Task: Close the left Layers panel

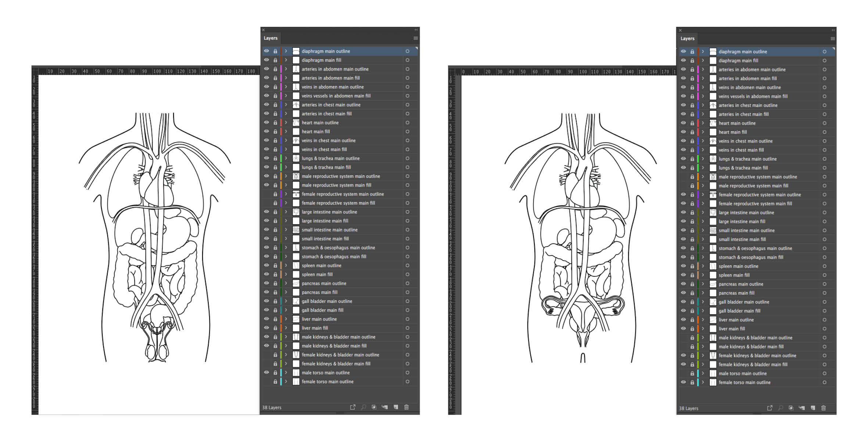Action: (263, 30)
